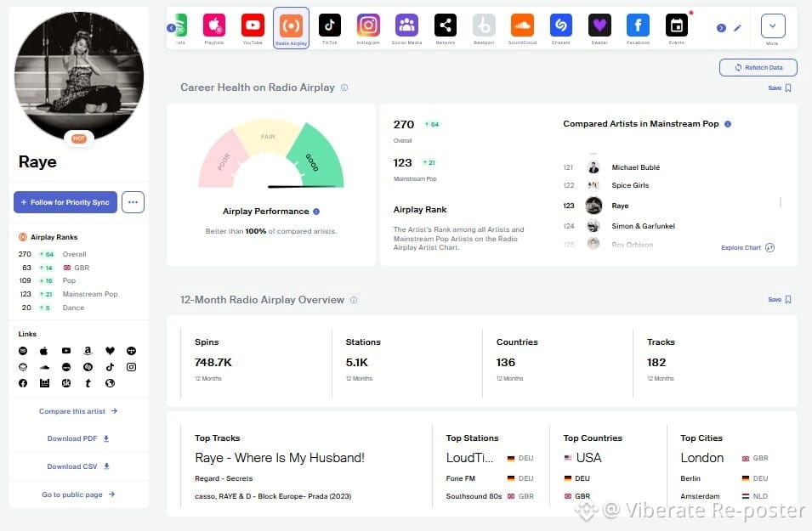Click the Mainstream Pop airplay rank row

point(68,294)
